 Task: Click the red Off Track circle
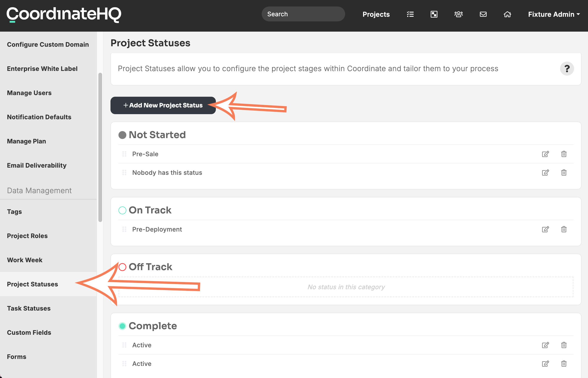click(x=122, y=267)
